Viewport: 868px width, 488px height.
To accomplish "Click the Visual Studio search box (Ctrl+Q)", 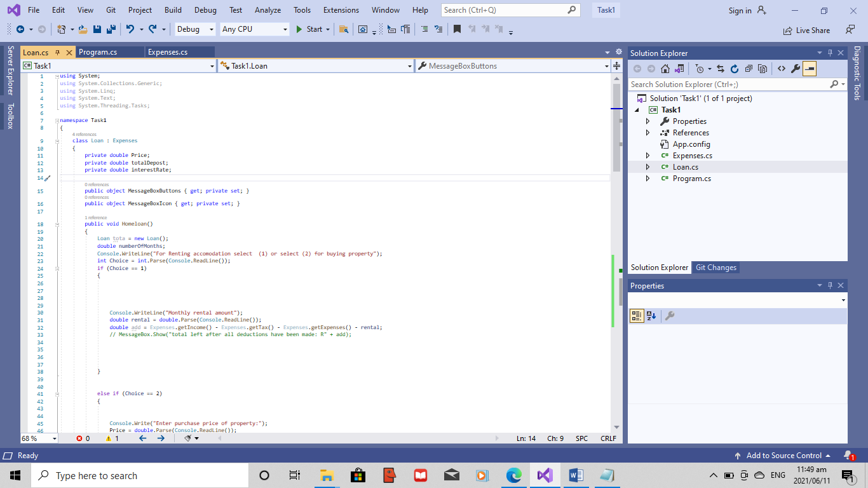I will click(x=510, y=10).
